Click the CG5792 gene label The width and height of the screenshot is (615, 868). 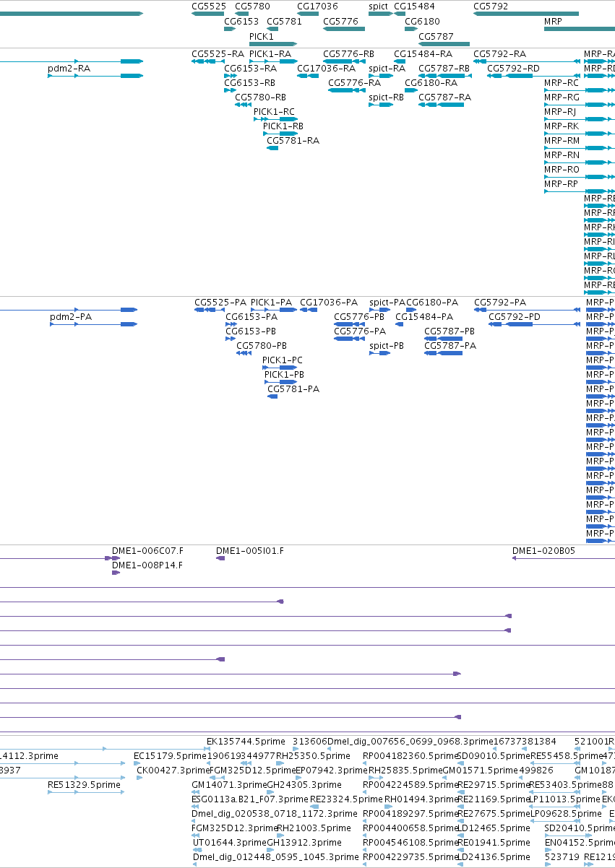(491, 6)
